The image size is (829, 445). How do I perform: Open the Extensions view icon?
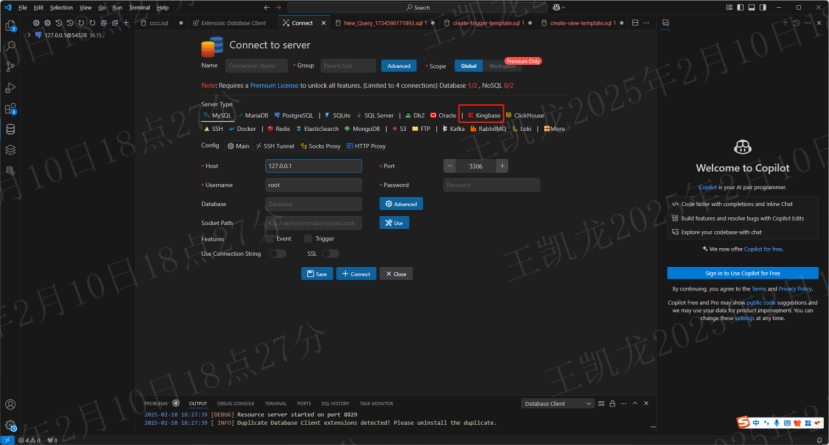point(10,109)
